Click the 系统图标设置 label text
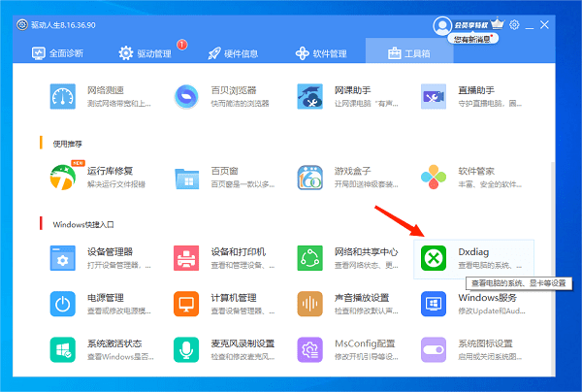Screen dimensions: 582x392 [485, 343]
